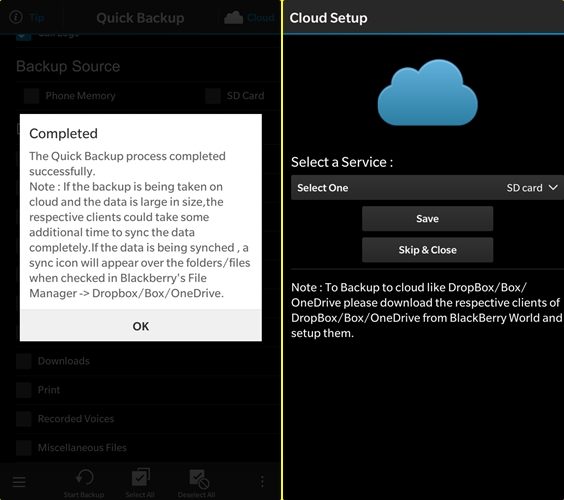564x500 pixels.
Task: Click the Recorded Voices row label
Action: click(x=76, y=419)
